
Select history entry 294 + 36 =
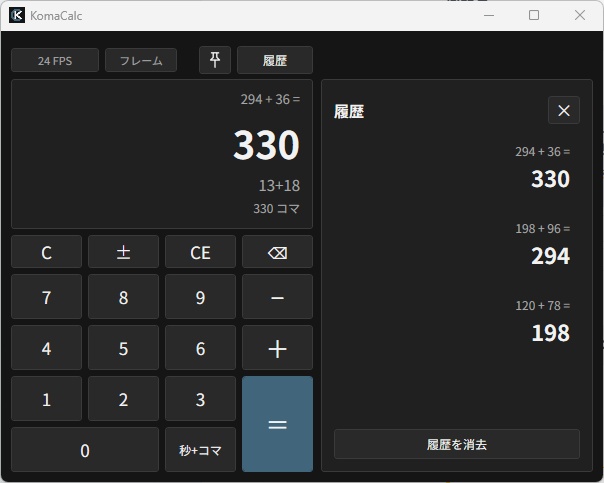542,152
